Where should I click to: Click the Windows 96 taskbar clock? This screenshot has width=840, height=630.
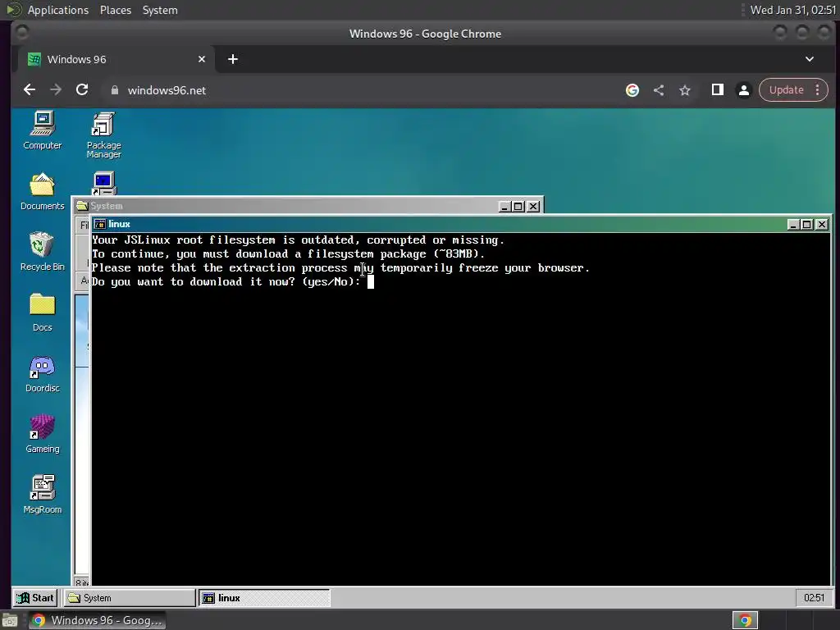[814, 598]
